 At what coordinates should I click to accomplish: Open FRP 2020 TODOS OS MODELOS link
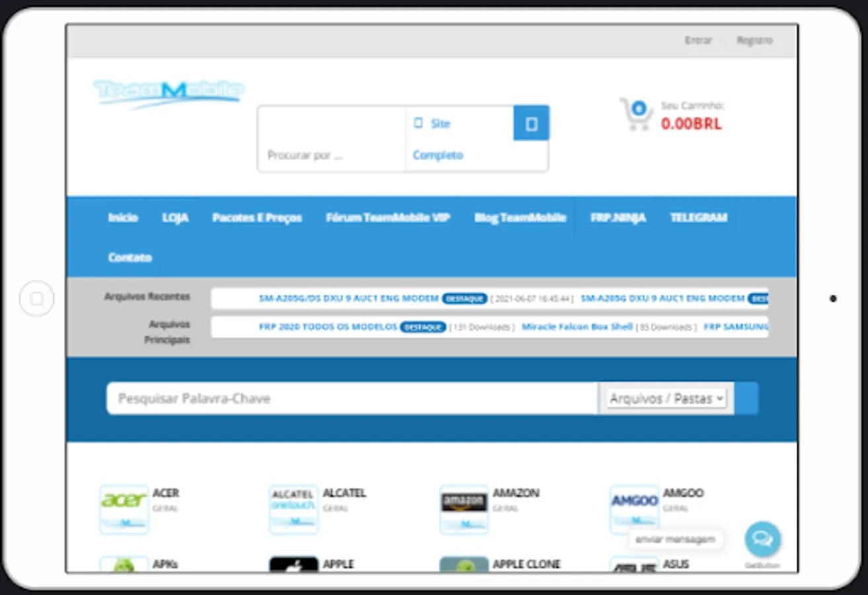coord(328,327)
